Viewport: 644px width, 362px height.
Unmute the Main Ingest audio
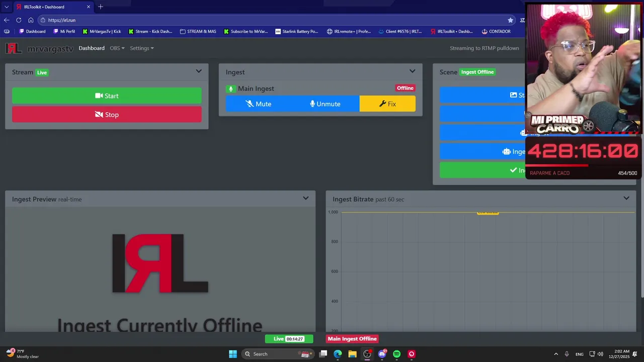325,104
